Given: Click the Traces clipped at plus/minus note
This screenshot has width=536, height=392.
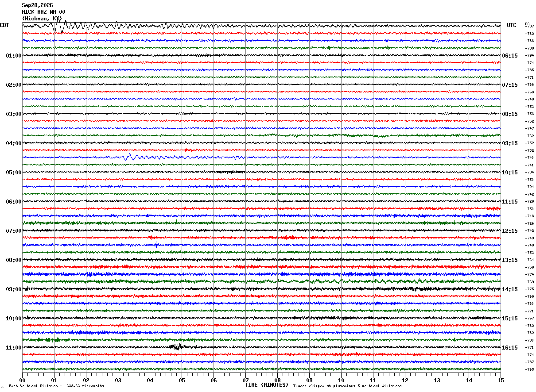Looking at the screenshot, I should click(x=347, y=386).
